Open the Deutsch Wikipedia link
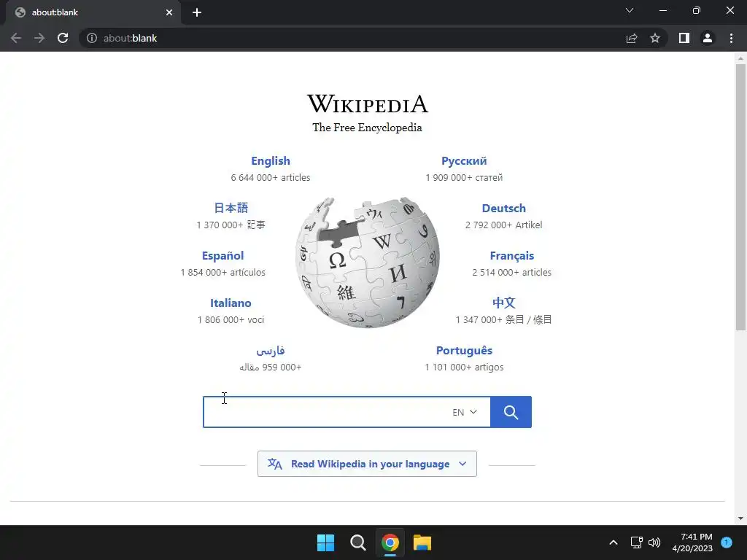Image resolution: width=747 pixels, height=560 pixels. (503, 208)
